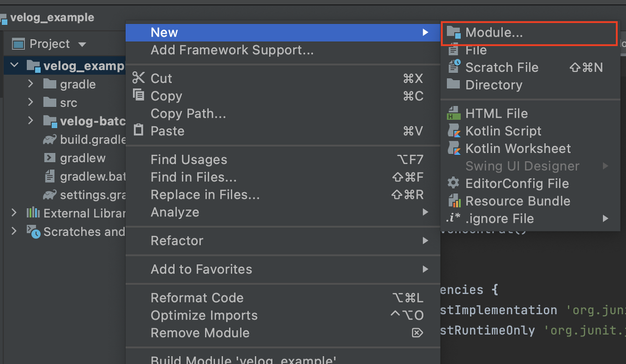This screenshot has width=626, height=364.
Task: Click the Scratch File icon
Action: [453, 67]
